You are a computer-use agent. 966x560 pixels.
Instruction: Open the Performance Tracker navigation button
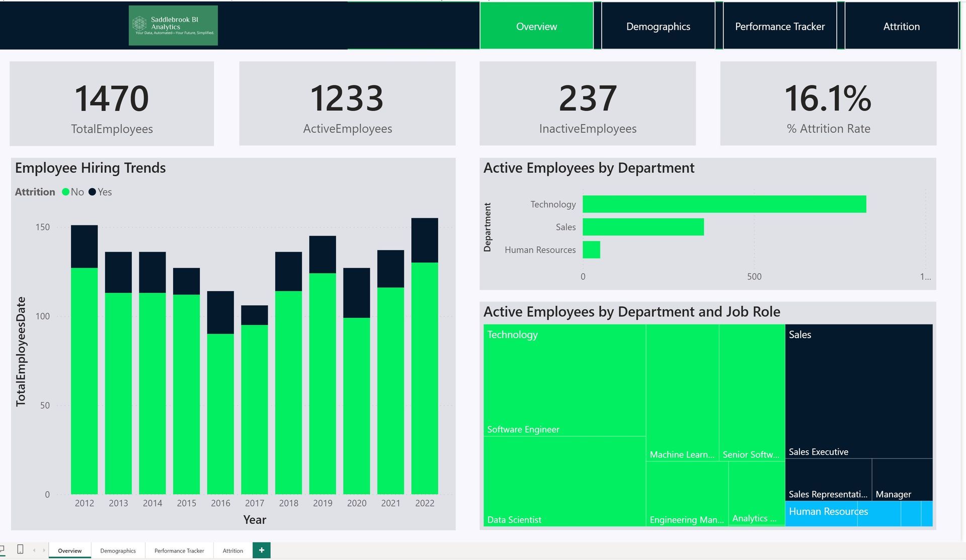[779, 26]
